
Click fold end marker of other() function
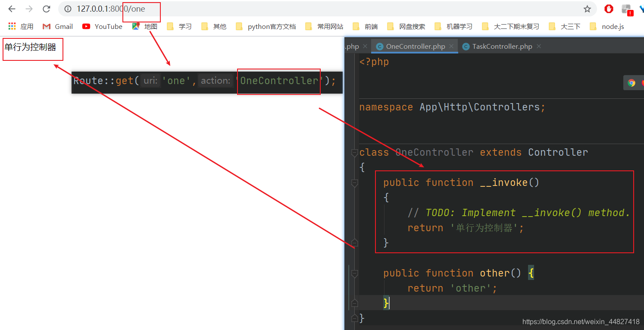click(x=354, y=303)
